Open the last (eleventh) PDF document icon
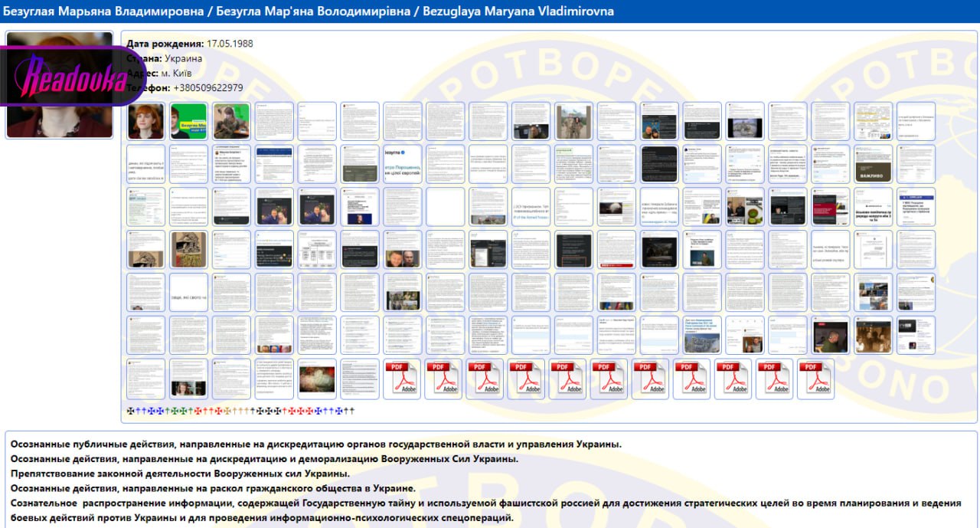The height and width of the screenshot is (528, 980). (x=815, y=379)
